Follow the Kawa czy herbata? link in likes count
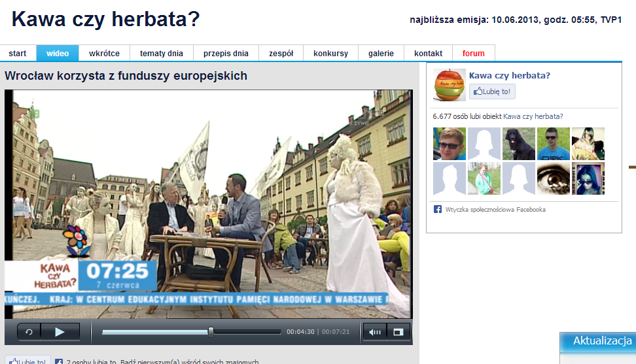This screenshot has width=636, height=364. [533, 116]
